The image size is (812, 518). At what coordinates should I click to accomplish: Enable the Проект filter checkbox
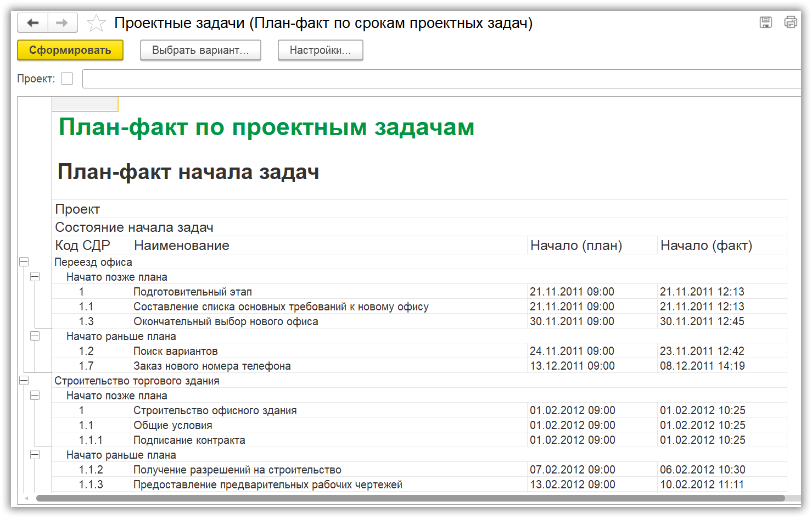tap(67, 79)
